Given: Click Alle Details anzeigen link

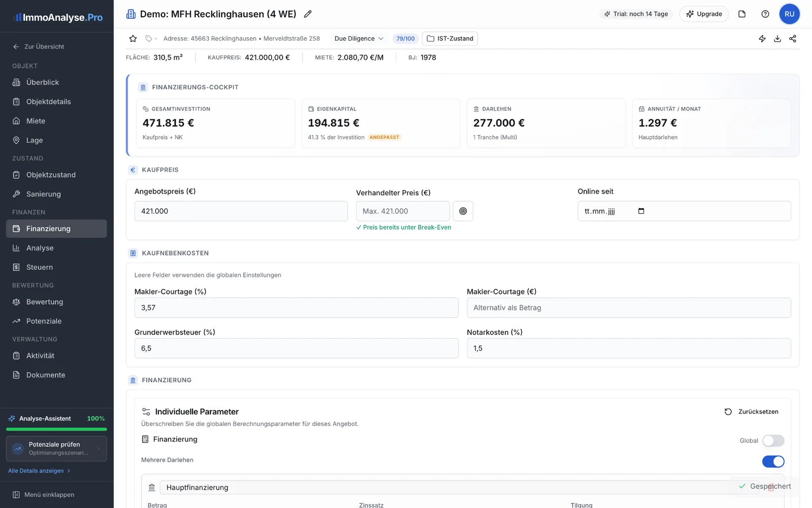Looking at the screenshot, I should (x=39, y=471).
